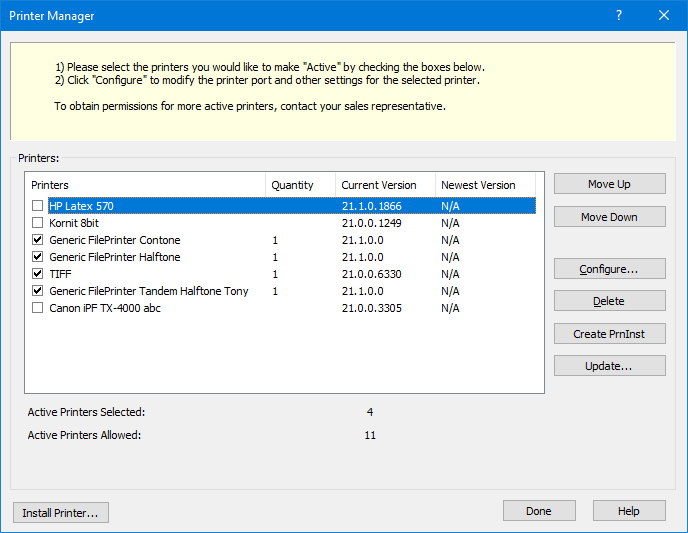This screenshot has width=688, height=533.
Task: Click the Move Up button
Action: tap(609, 184)
